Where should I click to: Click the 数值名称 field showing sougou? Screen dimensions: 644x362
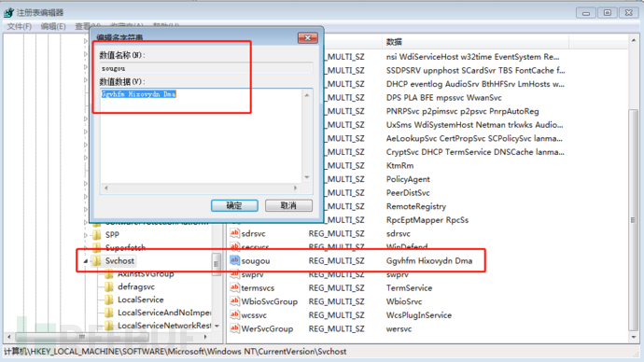206,68
